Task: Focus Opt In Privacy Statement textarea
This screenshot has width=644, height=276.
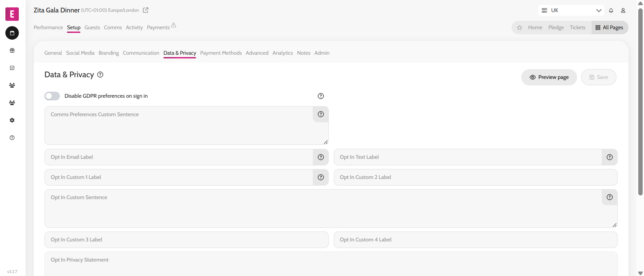Action: tap(331, 264)
